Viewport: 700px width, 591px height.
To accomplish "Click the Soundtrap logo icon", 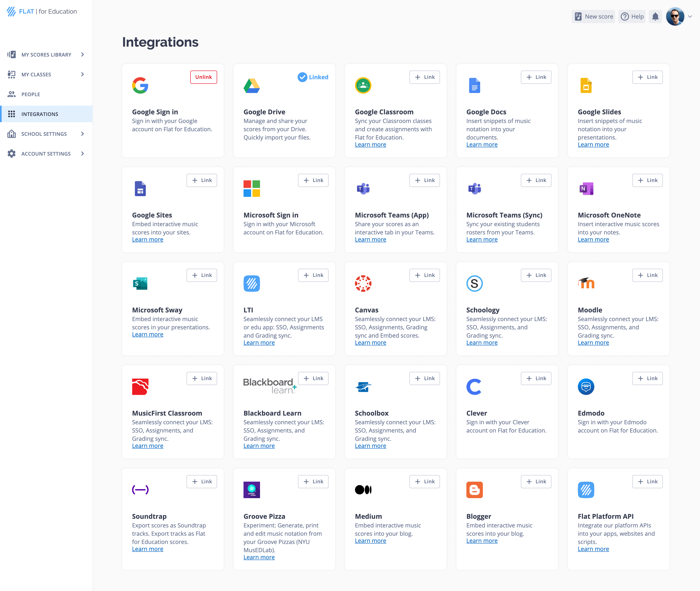I will click(x=140, y=490).
